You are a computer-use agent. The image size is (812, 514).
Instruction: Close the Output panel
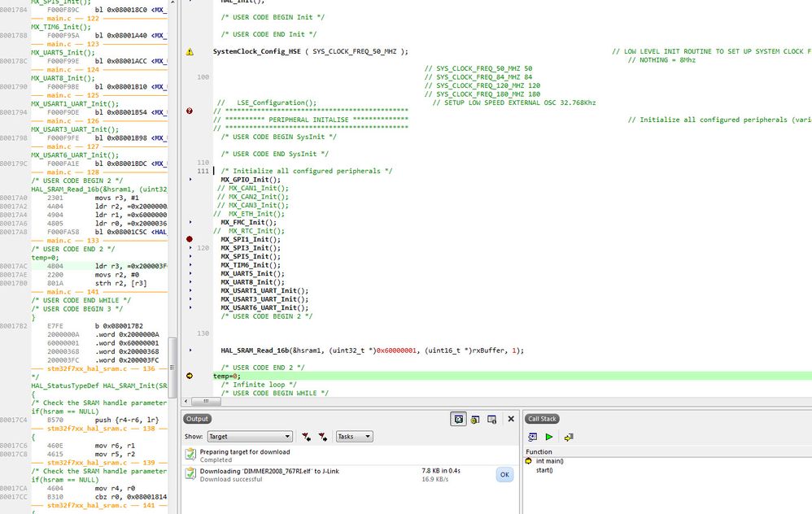511,419
